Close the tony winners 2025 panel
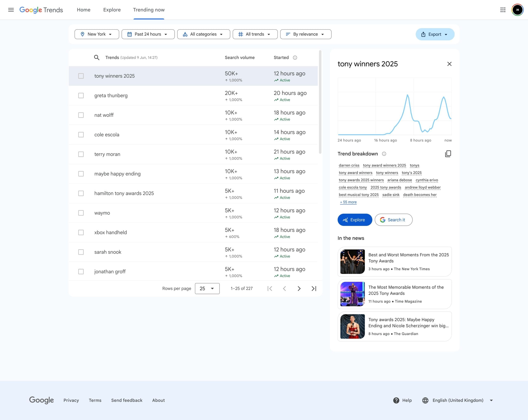 [449, 64]
